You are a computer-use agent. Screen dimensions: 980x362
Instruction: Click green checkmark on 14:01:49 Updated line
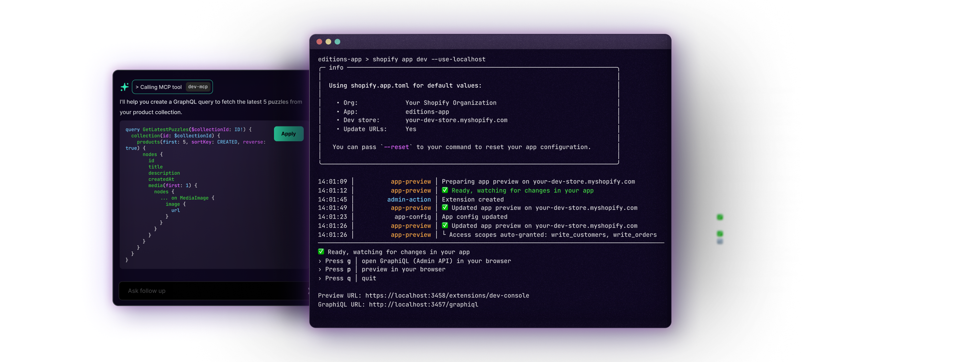click(x=445, y=208)
